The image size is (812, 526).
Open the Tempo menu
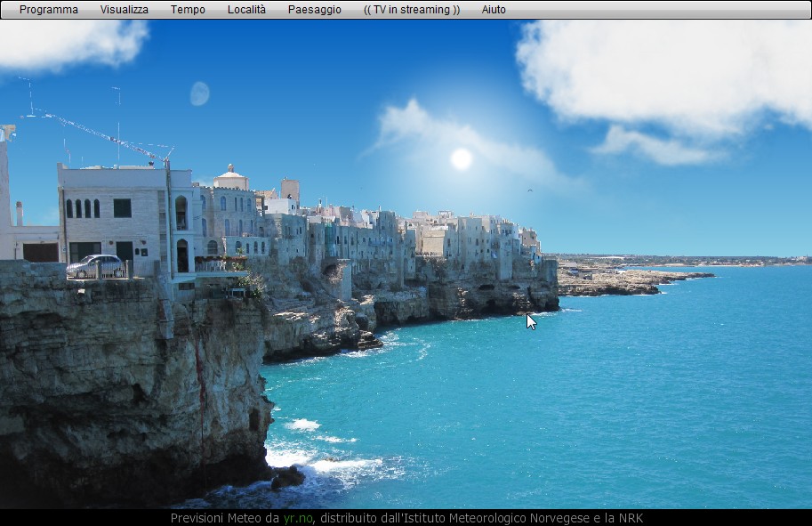(188, 10)
